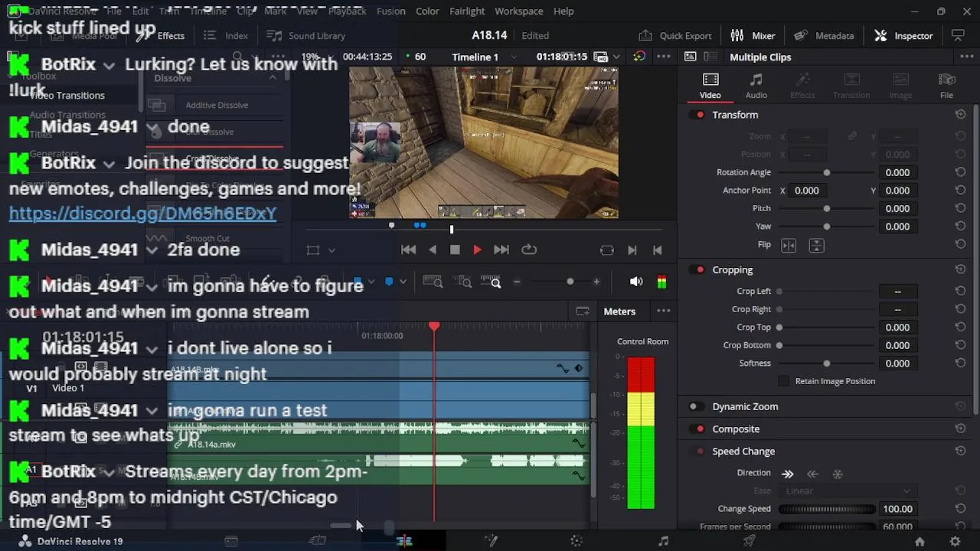Open the Project Manager home icon

[920, 541]
